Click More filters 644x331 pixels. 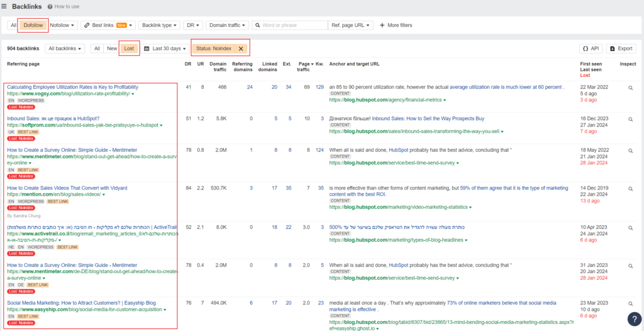click(396, 25)
